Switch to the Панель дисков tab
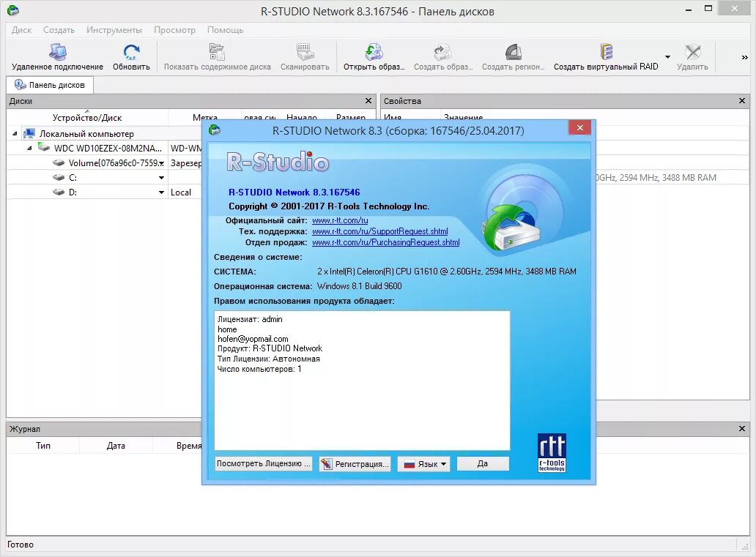Image resolution: width=756 pixels, height=557 pixels. tap(50, 85)
